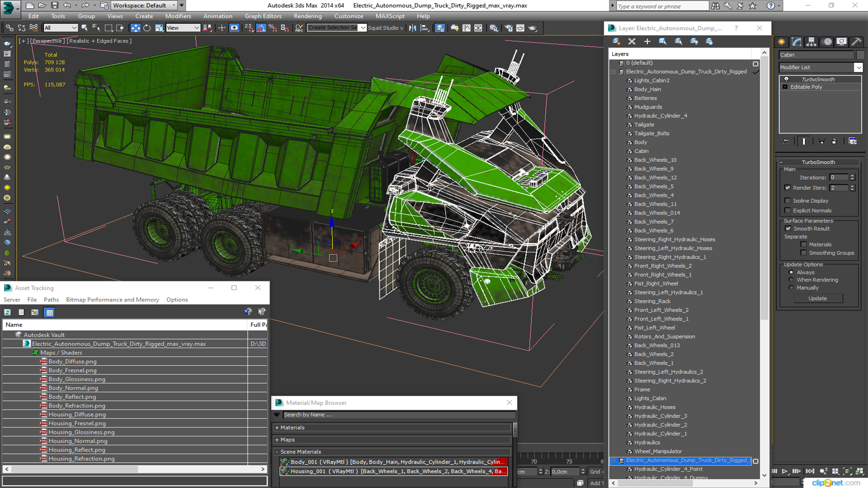This screenshot has height=488, width=868.
Task: Toggle TurboSmooth modifier lightbulb
Action: (786, 79)
